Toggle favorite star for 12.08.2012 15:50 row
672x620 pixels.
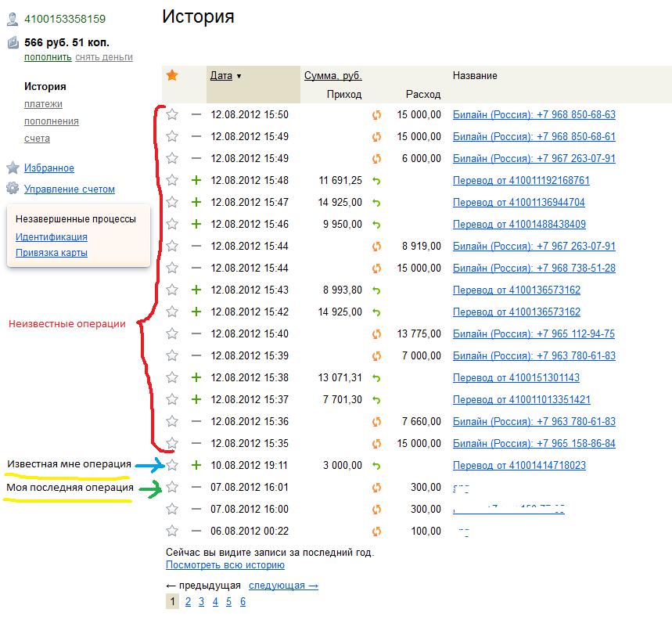pyautogui.click(x=172, y=114)
